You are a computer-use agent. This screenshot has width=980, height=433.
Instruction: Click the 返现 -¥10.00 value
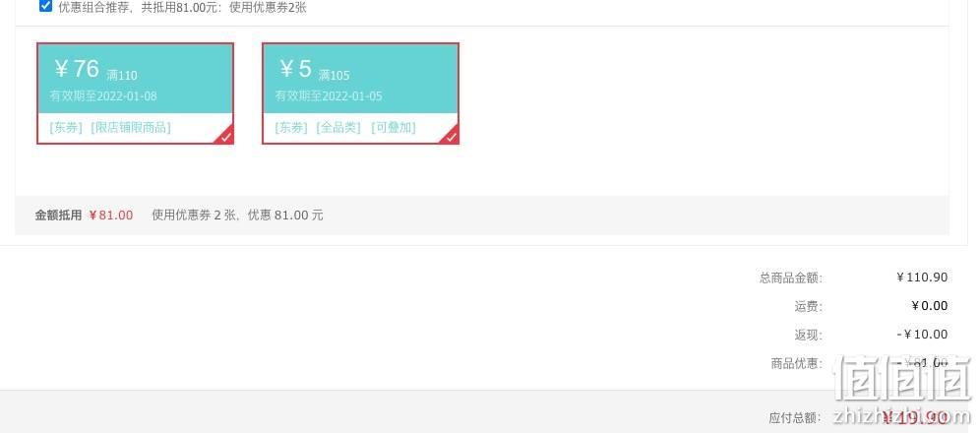point(923,335)
